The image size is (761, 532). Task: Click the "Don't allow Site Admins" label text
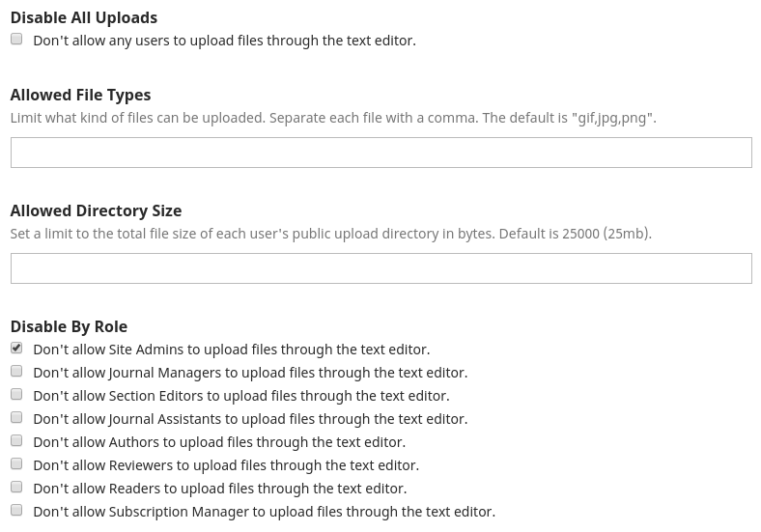point(231,350)
